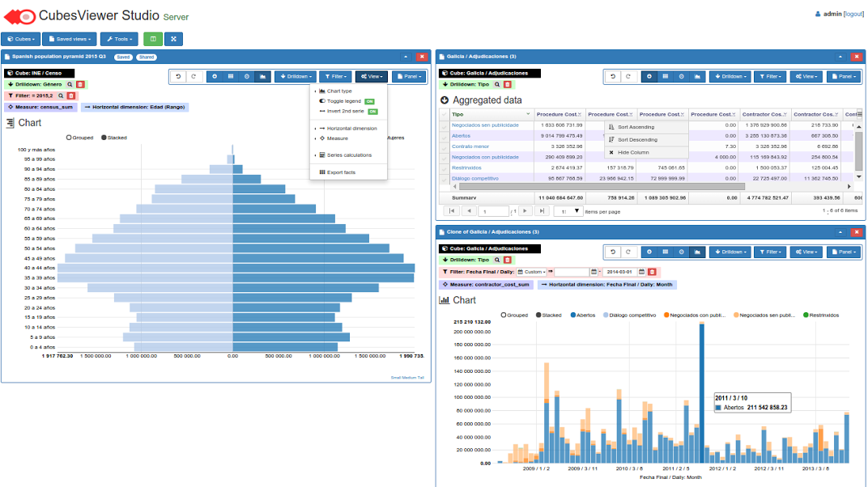Click magnifier on Drilldown: Tipo in Clone panel
The height and width of the screenshot is (487, 868).
click(x=497, y=260)
